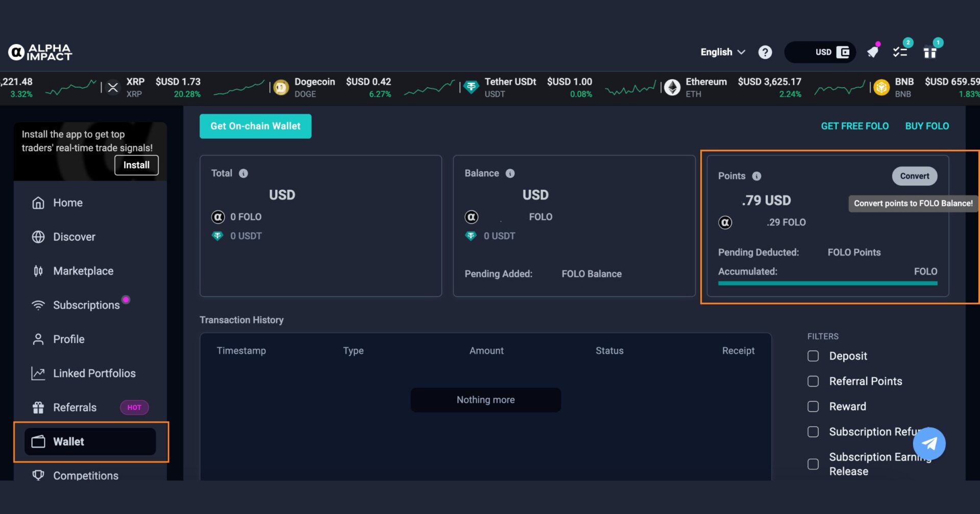
Task: Click the Home house icon in sidebar
Action: click(x=38, y=202)
